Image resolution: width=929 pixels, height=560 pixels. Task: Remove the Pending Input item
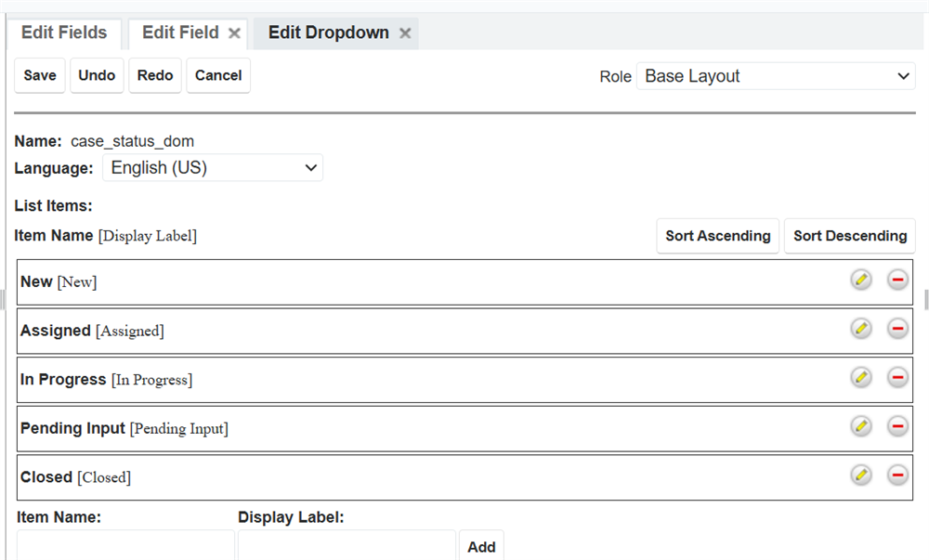click(897, 425)
